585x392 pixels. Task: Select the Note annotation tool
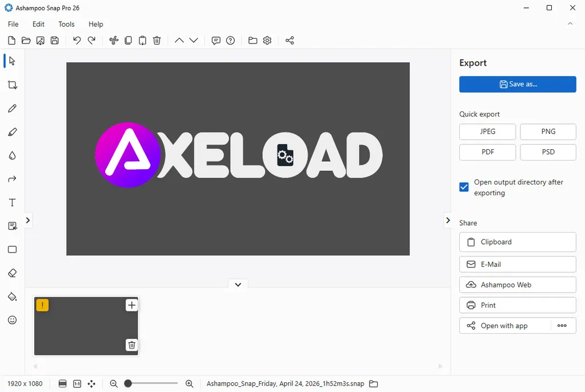tap(13, 226)
